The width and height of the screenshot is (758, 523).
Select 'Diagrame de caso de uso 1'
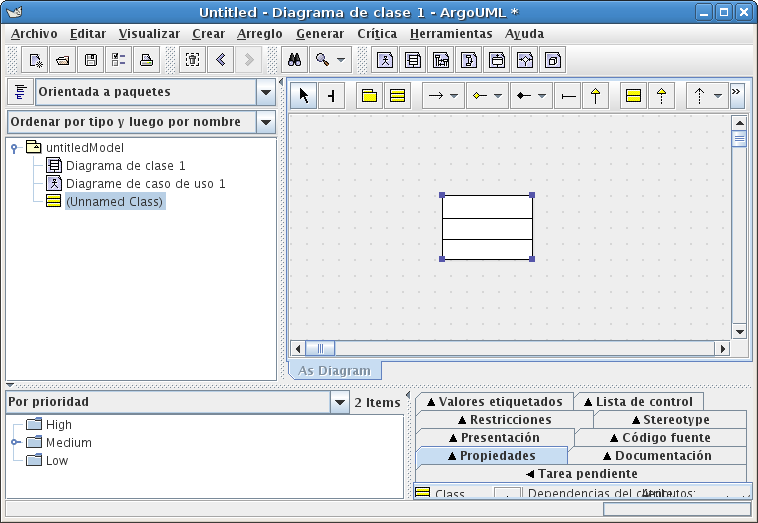pos(145,184)
